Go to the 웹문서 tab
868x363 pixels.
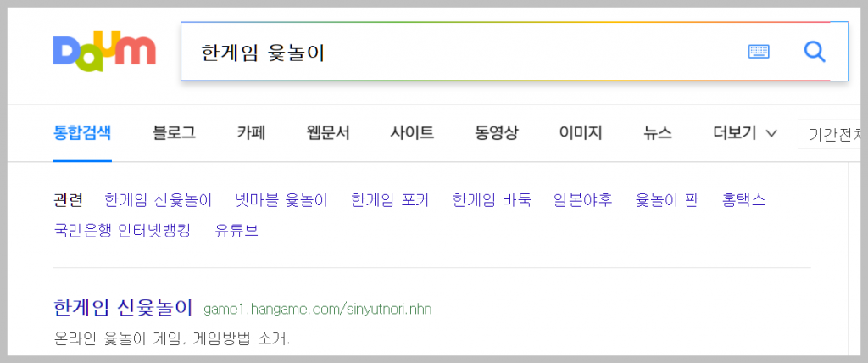coord(328,133)
